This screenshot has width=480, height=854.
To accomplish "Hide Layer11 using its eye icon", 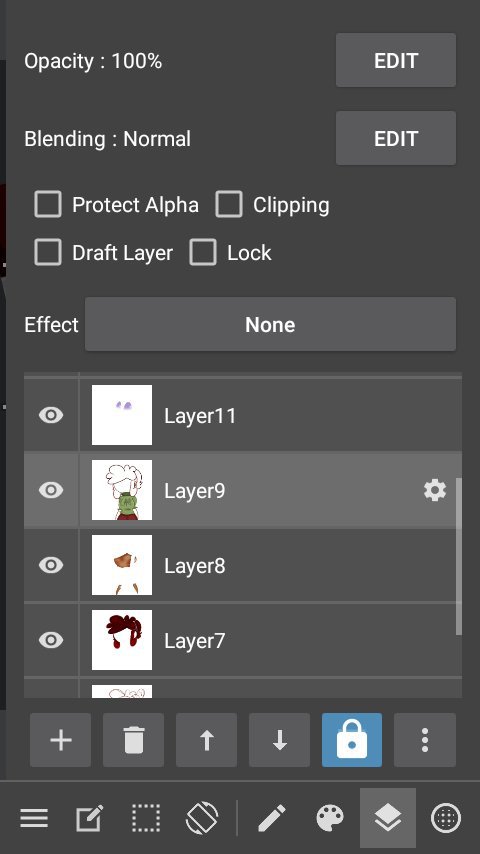I will (51, 415).
